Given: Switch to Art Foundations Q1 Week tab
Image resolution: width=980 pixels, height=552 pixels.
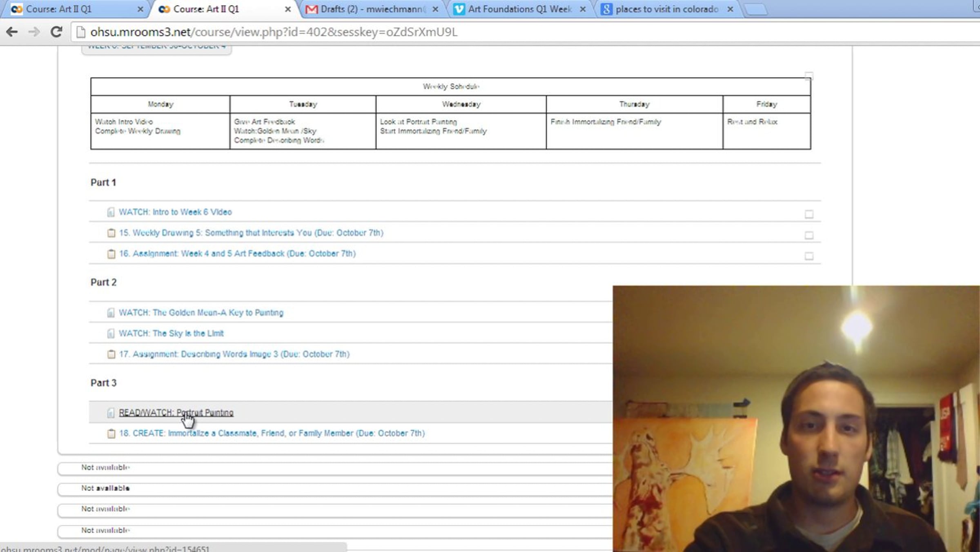Looking at the screenshot, I should tap(519, 9).
